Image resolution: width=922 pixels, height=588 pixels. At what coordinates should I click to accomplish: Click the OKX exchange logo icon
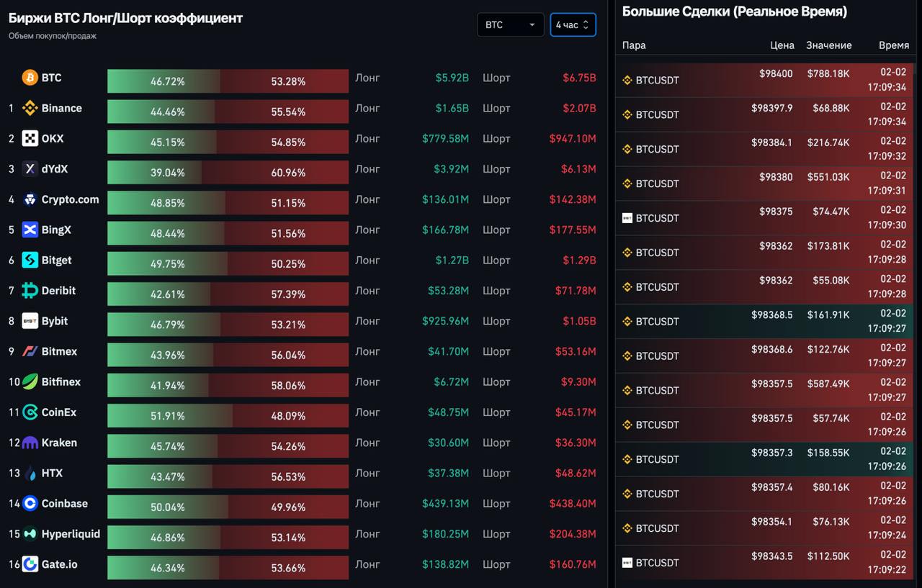(30, 138)
